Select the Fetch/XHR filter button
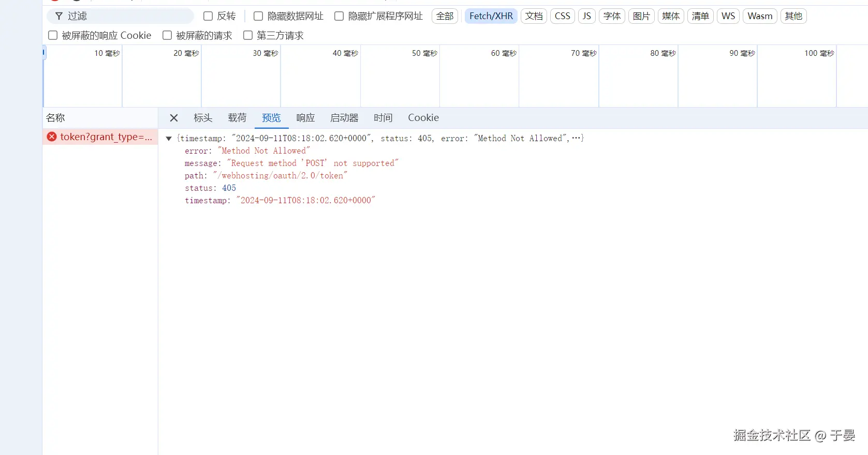 pyautogui.click(x=491, y=16)
